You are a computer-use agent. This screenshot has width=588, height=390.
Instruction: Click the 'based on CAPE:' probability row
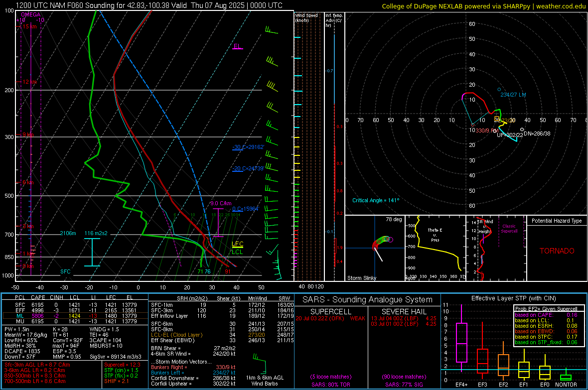546,315
